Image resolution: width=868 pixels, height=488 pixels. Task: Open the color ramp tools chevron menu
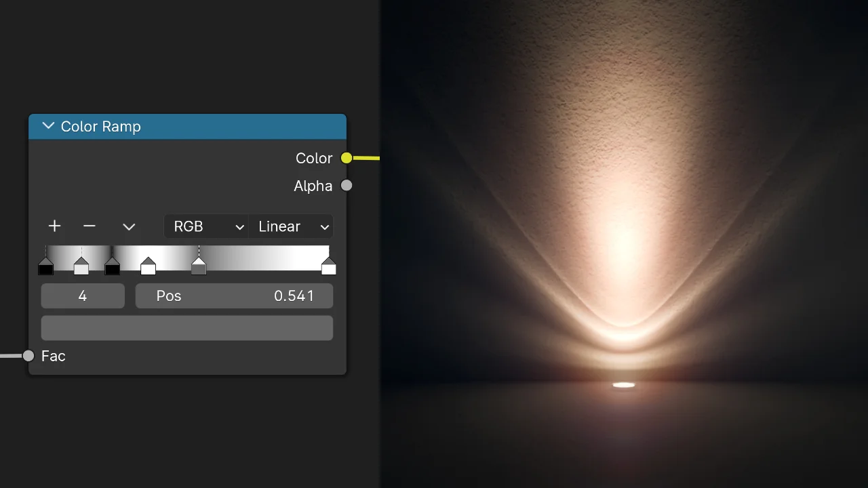click(x=129, y=227)
